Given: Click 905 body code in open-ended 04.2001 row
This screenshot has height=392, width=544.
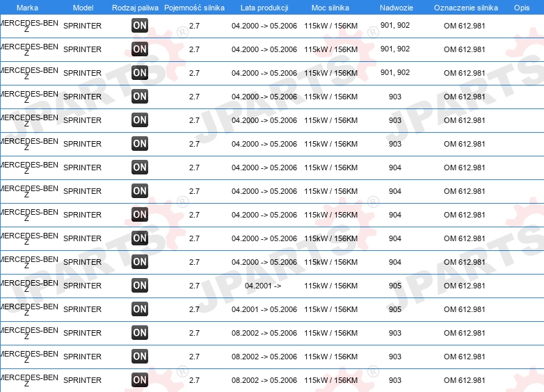Looking at the screenshot, I should tap(395, 286).
